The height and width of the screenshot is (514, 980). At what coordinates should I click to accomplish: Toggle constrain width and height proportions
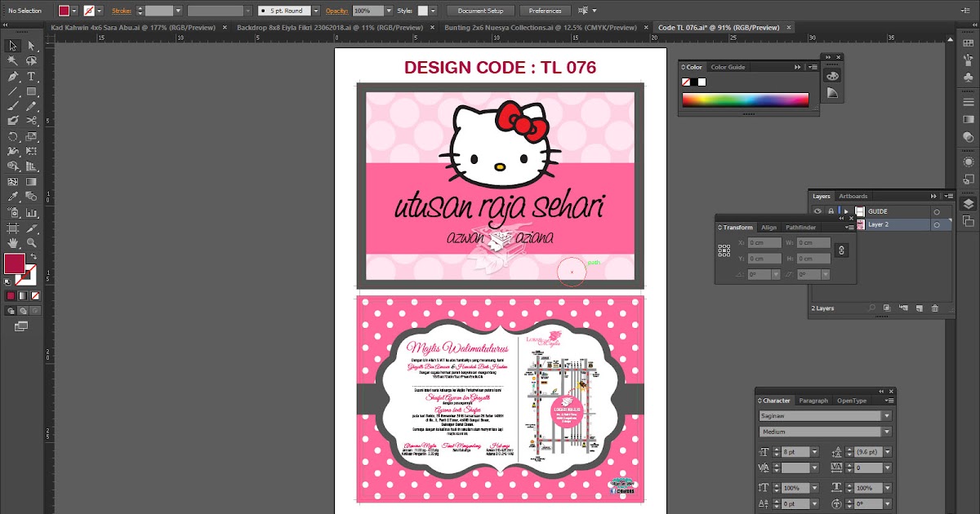(x=843, y=250)
